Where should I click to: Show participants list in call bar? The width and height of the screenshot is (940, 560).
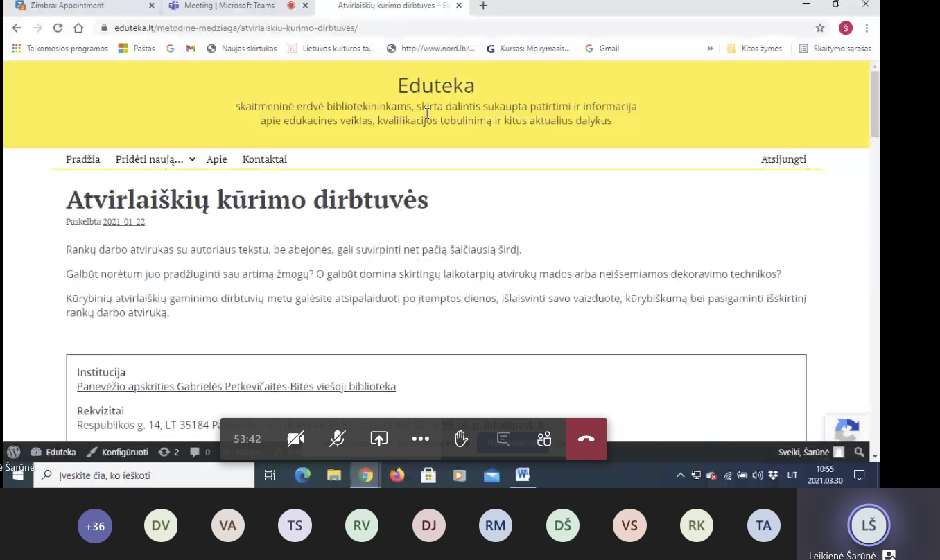[x=544, y=439]
